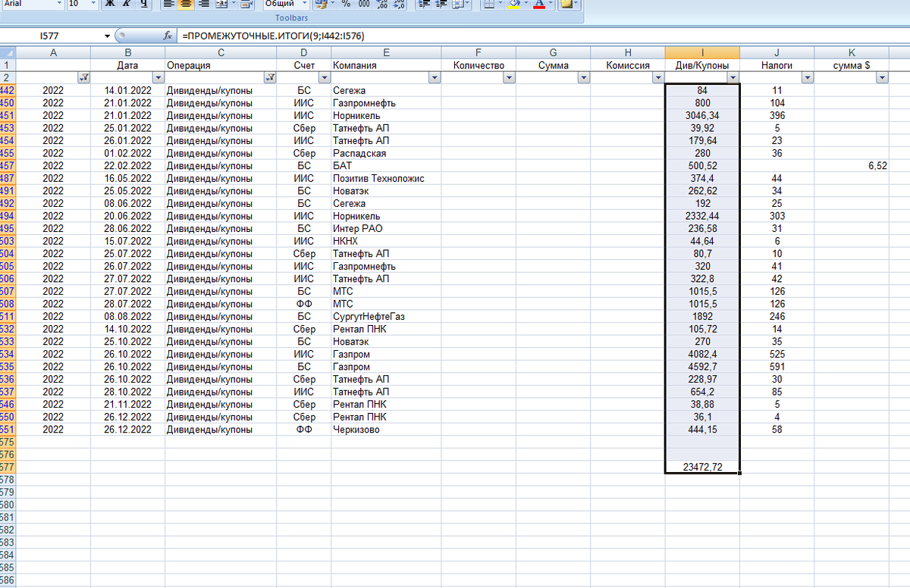Select the tax cell with value 591

(x=777, y=366)
